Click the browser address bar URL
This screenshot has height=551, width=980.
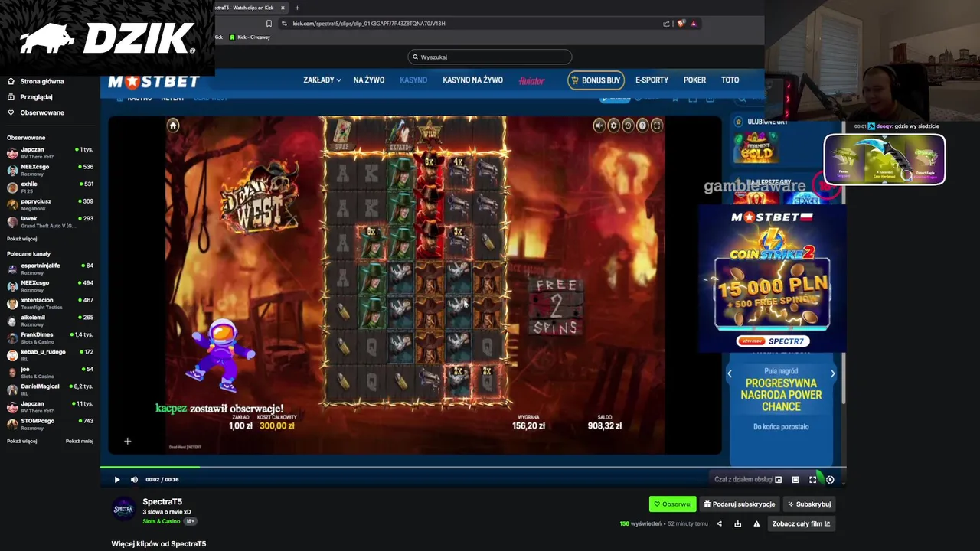[x=369, y=24]
